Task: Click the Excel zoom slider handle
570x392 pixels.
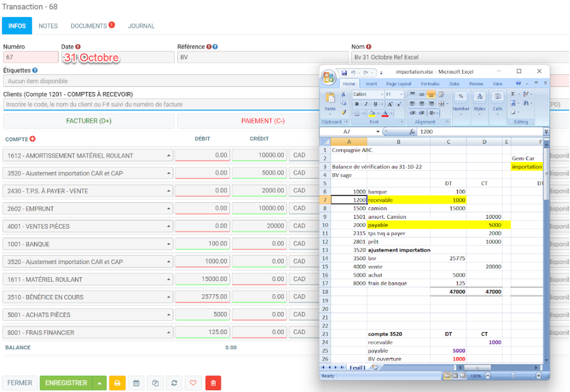Action: [x=512, y=376]
